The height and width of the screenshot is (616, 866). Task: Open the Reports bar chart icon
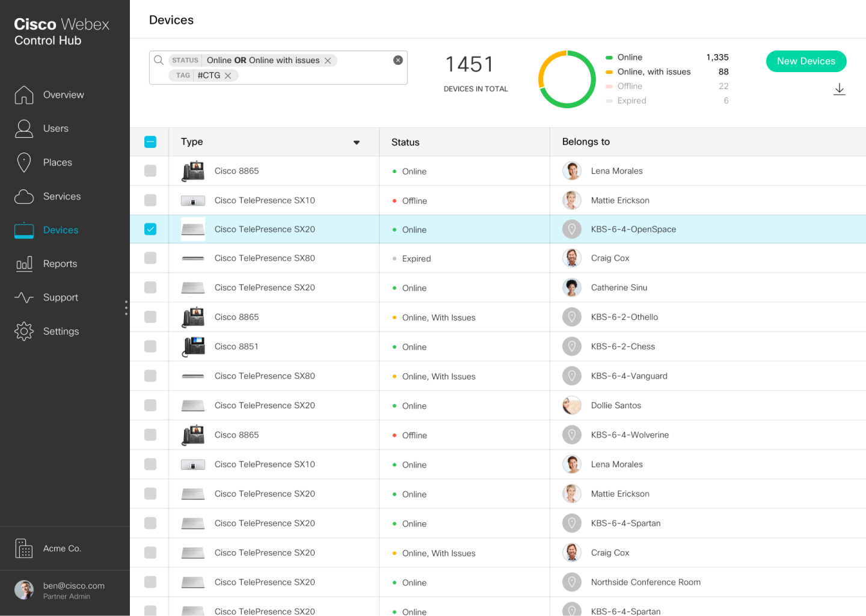click(24, 264)
